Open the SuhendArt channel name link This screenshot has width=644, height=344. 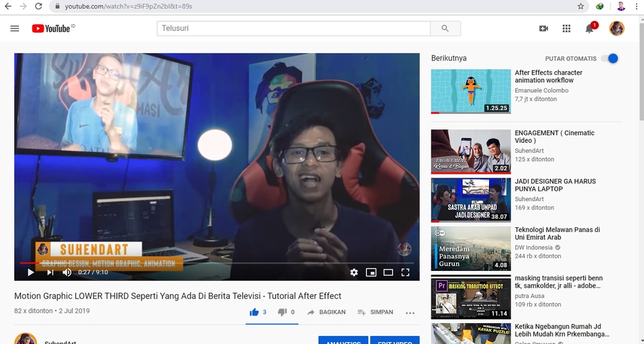click(60, 342)
